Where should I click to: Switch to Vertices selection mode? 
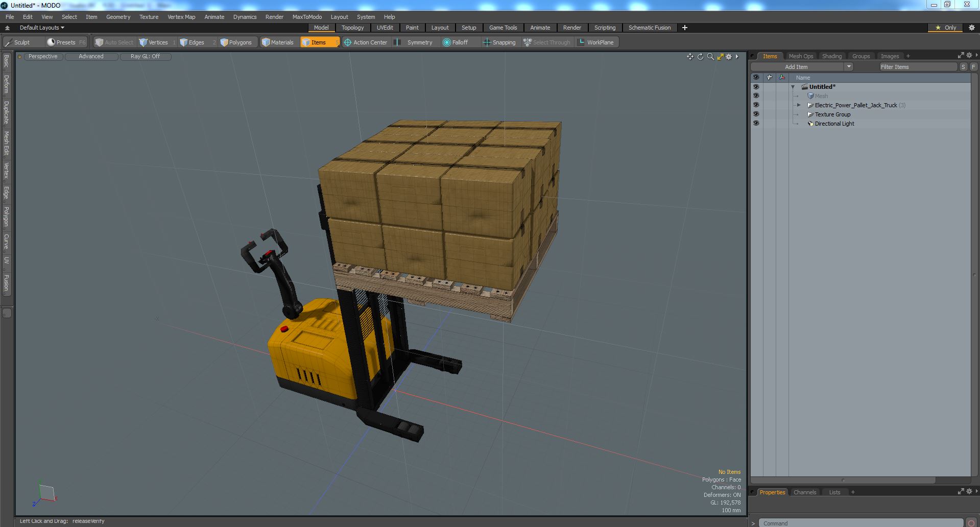point(157,42)
